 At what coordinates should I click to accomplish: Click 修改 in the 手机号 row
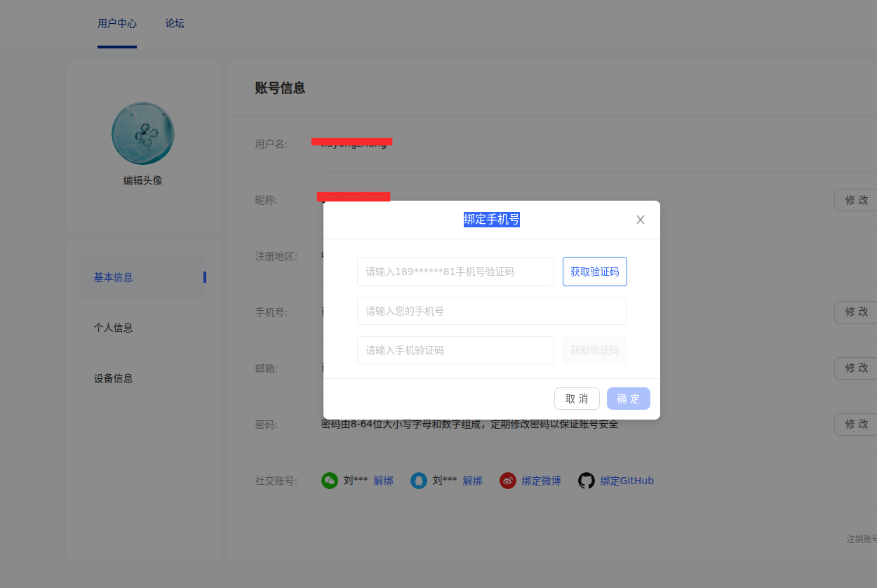click(856, 312)
